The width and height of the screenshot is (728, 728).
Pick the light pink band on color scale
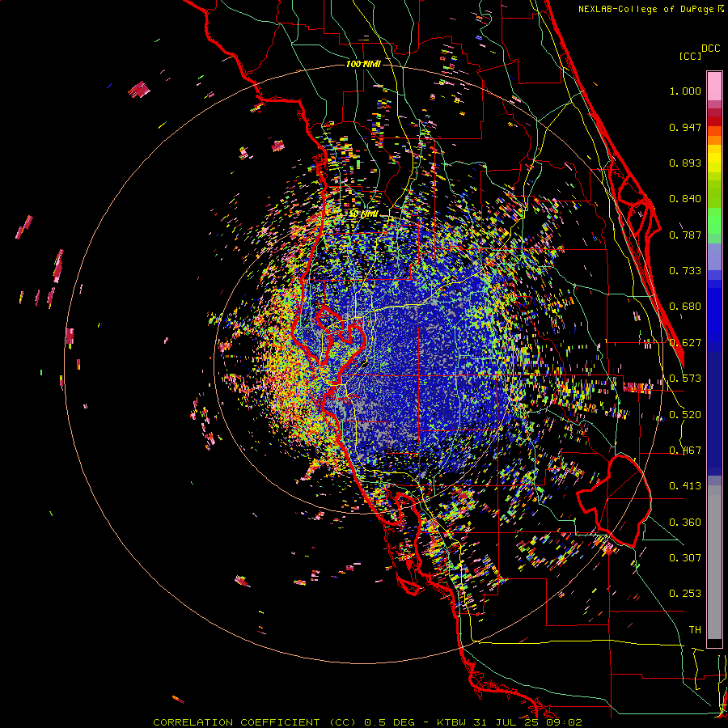[714, 87]
